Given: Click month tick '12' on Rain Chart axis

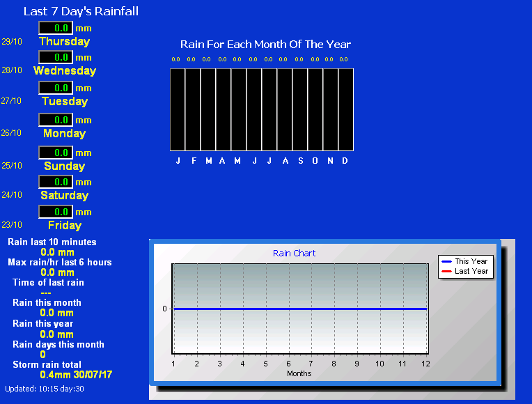Looking at the screenshot, I should [425, 364].
